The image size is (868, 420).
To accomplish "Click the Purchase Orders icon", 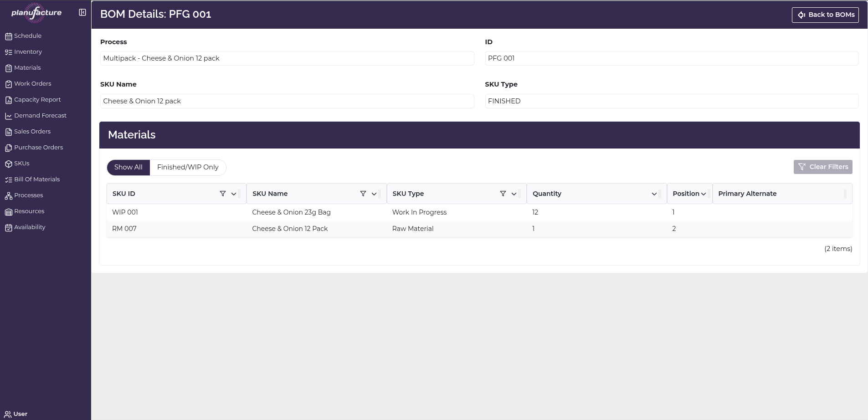I will point(9,148).
